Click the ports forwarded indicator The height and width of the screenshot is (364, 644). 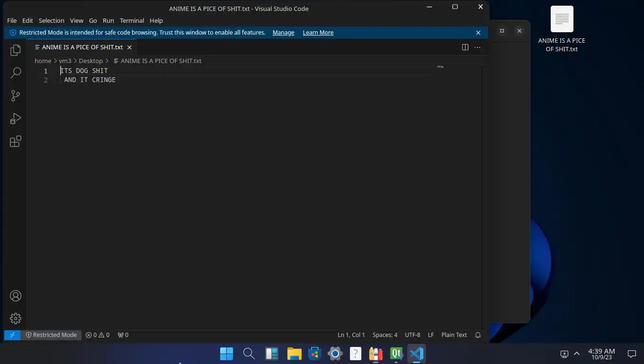[123, 335]
